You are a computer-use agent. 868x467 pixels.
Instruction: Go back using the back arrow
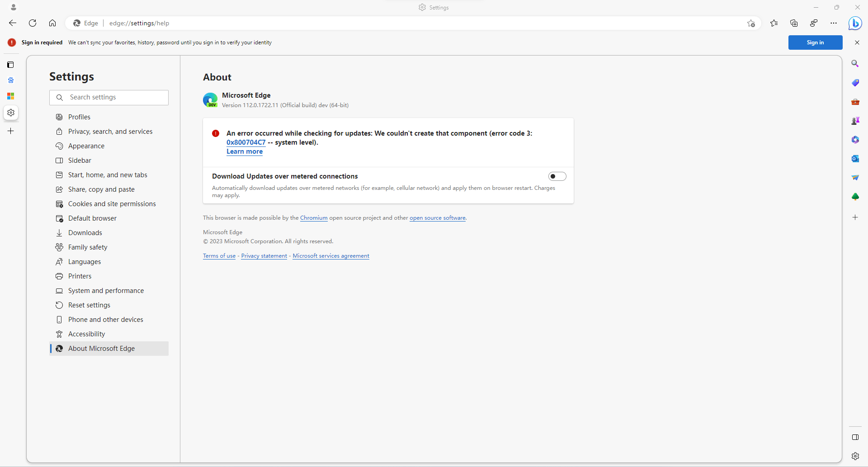point(13,23)
